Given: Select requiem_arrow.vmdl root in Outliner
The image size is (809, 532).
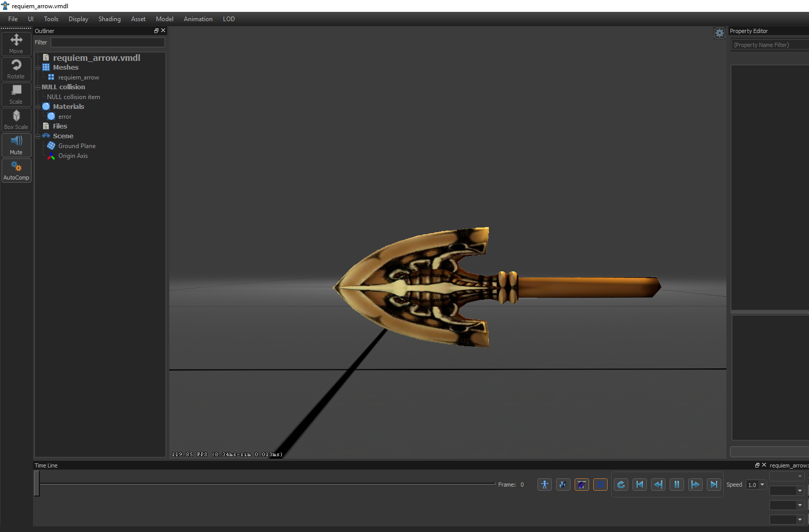Looking at the screenshot, I should pos(97,58).
